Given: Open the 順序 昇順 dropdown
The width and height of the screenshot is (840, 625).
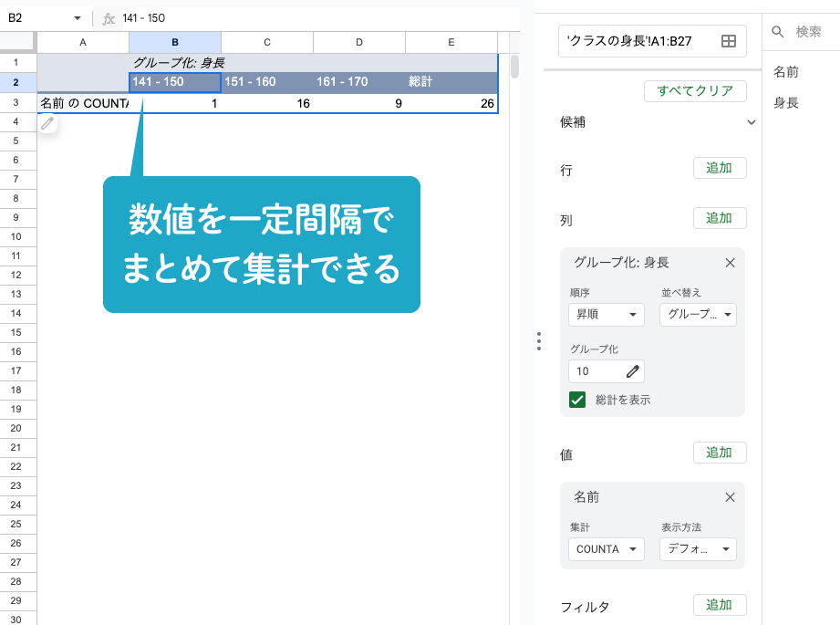Looking at the screenshot, I should [606, 315].
